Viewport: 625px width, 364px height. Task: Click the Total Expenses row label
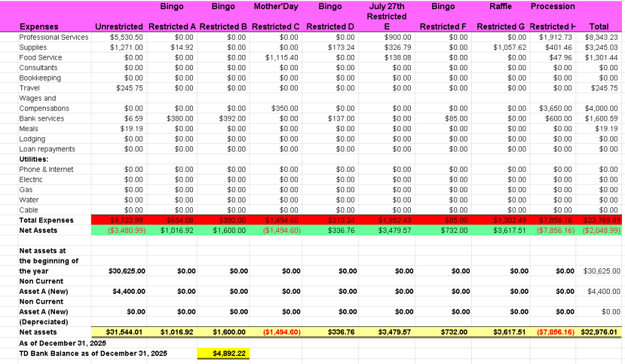tap(46, 220)
